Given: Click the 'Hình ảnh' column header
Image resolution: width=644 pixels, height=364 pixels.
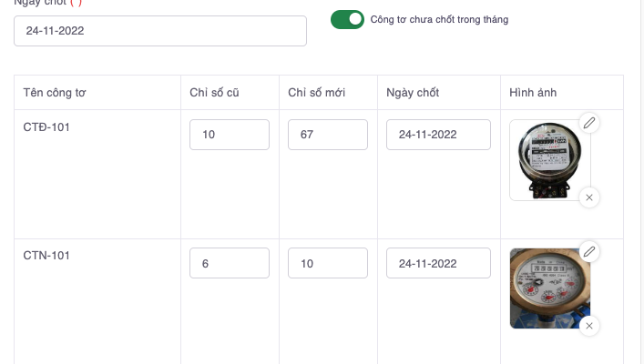Looking at the screenshot, I should (x=534, y=93).
